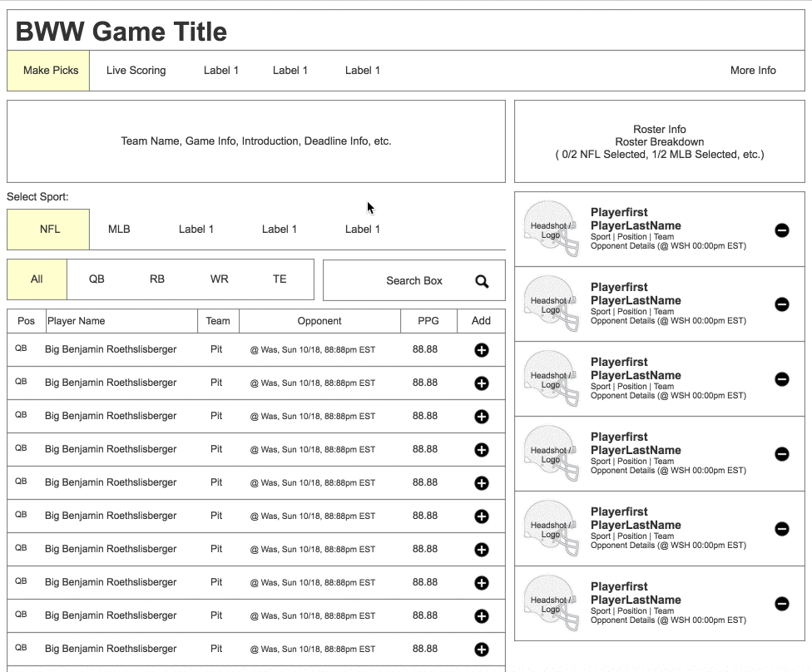Click the plus icon in the third player row

[x=481, y=417]
